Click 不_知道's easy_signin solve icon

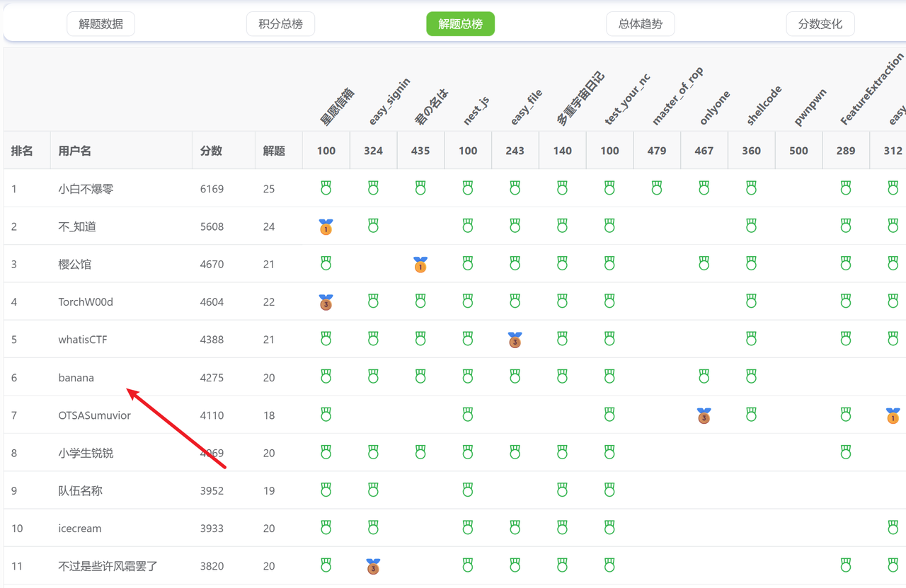click(373, 226)
